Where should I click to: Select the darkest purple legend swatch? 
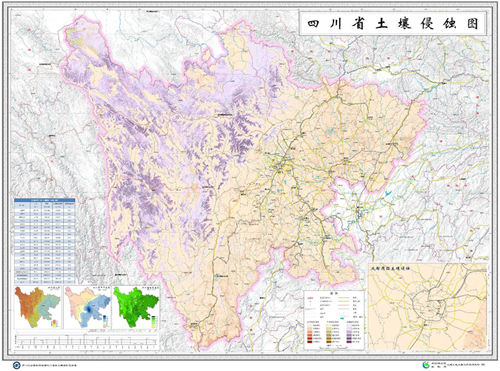pyautogui.click(x=349, y=342)
